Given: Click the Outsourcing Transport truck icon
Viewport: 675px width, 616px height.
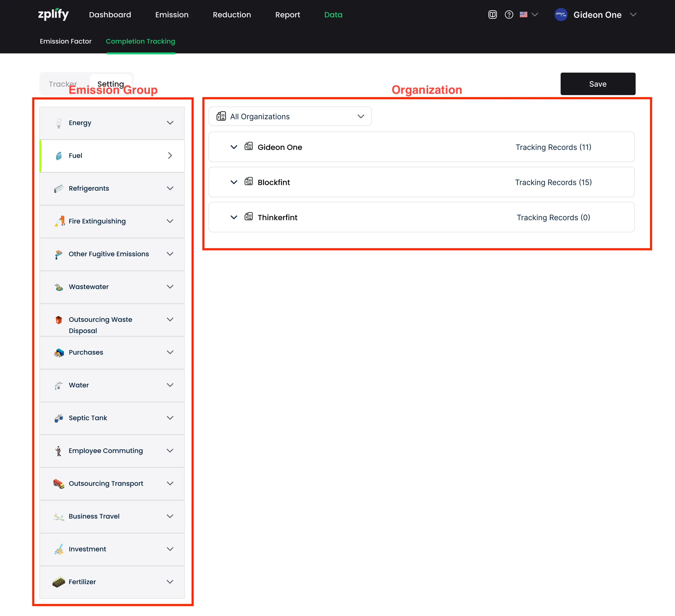Looking at the screenshot, I should coord(59,483).
